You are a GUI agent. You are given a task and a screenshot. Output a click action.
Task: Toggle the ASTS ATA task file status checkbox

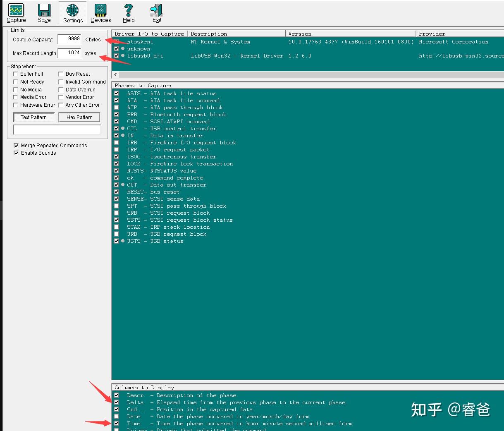pyautogui.click(x=117, y=93)
